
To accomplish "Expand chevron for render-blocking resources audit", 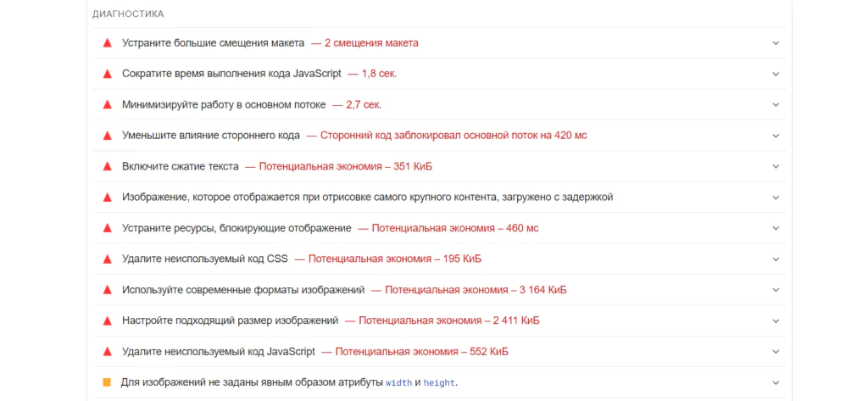I will 776,228.
